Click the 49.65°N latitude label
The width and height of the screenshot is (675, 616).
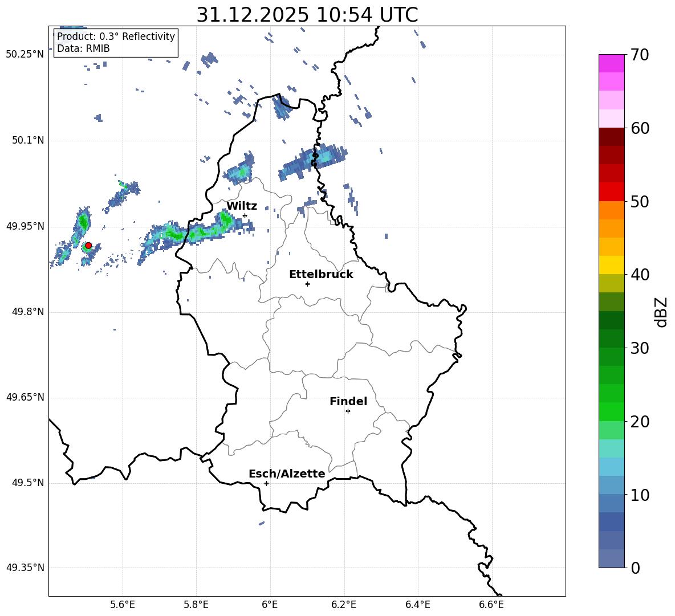pyautogui.click(x=25, y=397)
